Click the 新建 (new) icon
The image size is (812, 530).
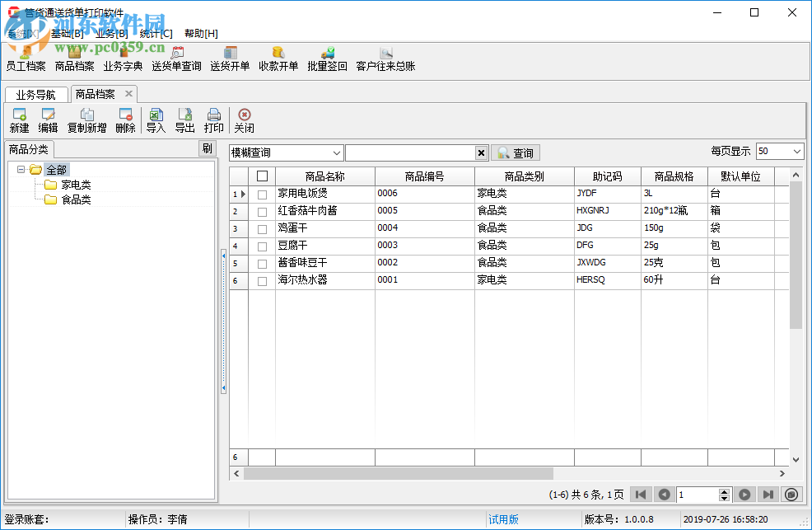(x=19, y=120)
